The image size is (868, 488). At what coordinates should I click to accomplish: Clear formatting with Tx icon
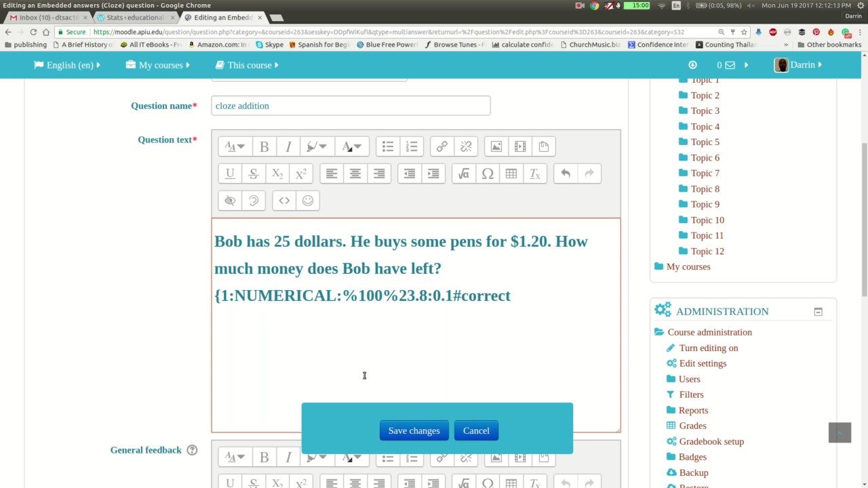coord(535,174)
